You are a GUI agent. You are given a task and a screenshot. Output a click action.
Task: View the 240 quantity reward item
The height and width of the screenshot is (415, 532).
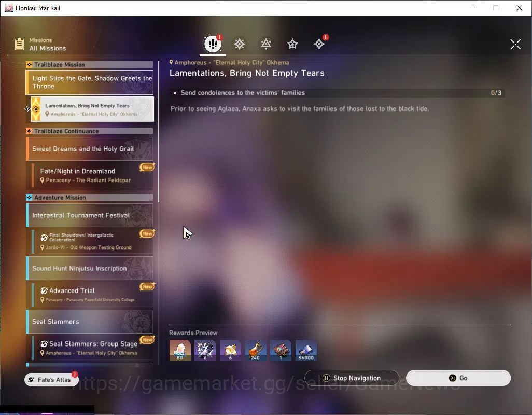click(x=256, y=351)
